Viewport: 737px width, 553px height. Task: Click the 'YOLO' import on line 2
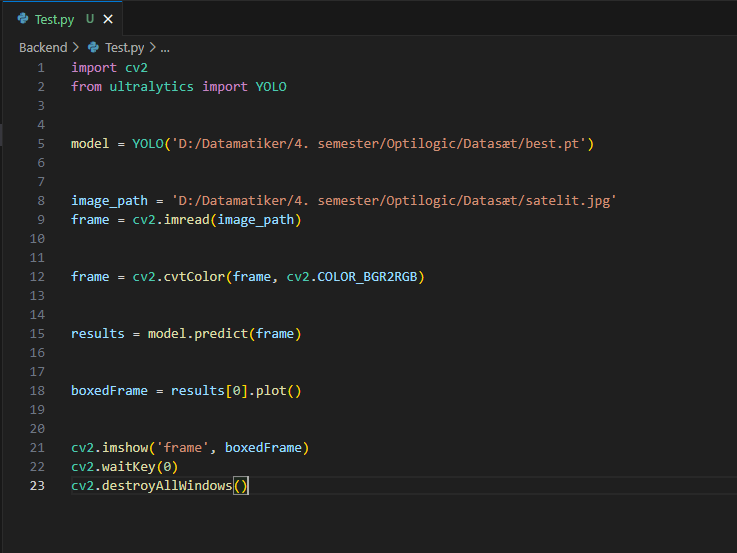pos(271,87)
